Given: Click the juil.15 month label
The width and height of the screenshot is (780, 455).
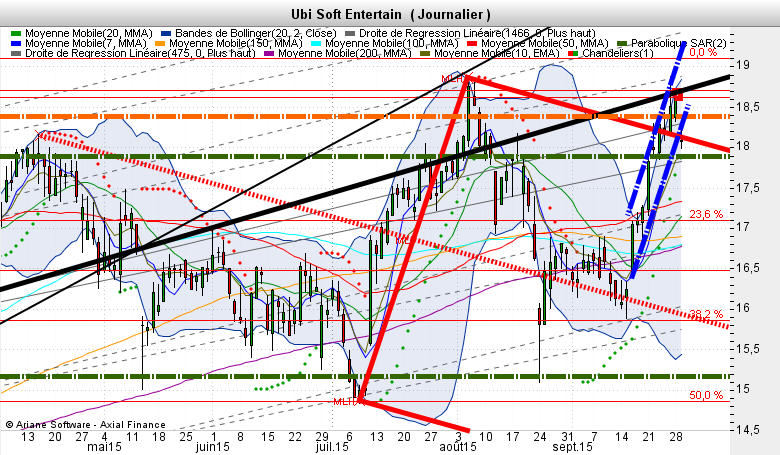Looking at the screenshot, I should [332, 447].
